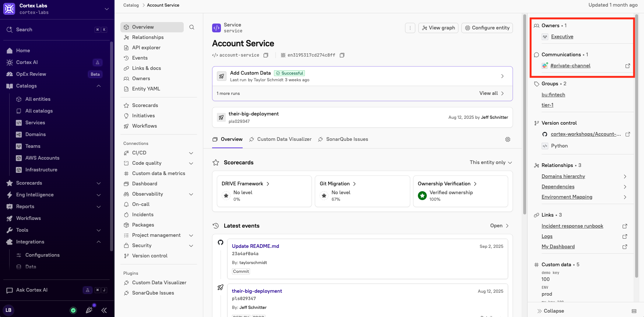Open external link icon for #private-channel
The image size is (644, 317).
(628, 66)
